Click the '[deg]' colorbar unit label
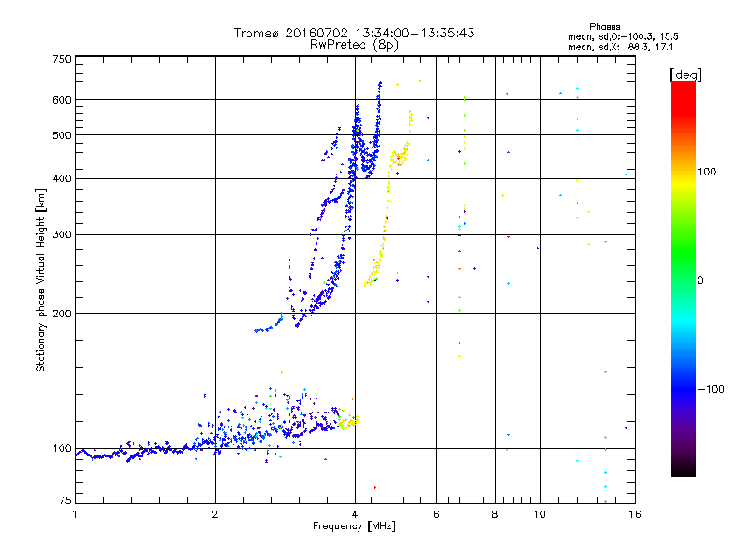 685,75
